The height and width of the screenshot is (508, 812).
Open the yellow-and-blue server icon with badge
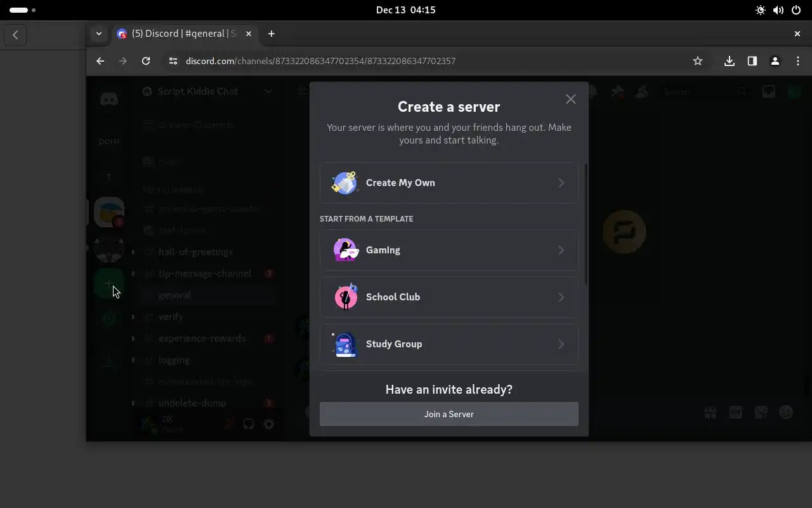tap(109, 212)
